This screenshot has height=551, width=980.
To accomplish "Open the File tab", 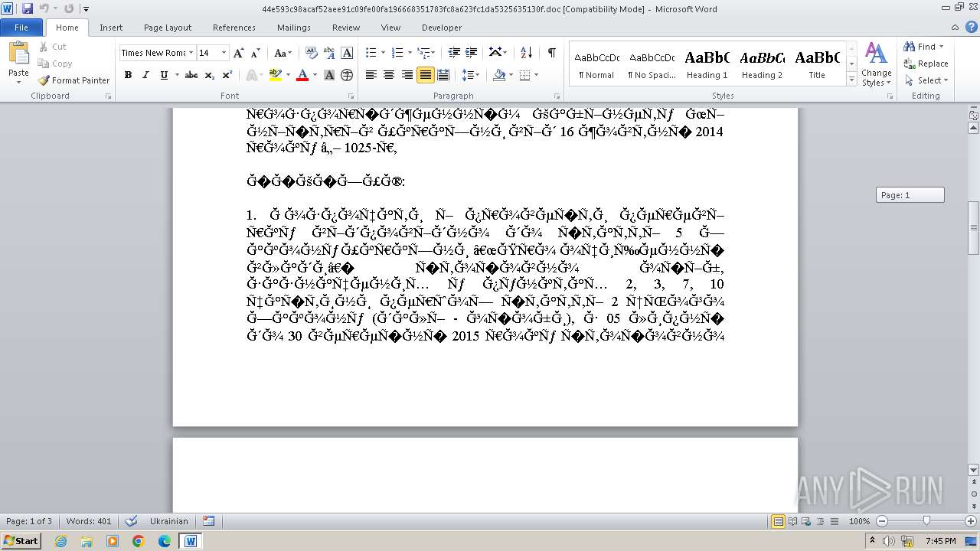I will (x=21, y=27).
